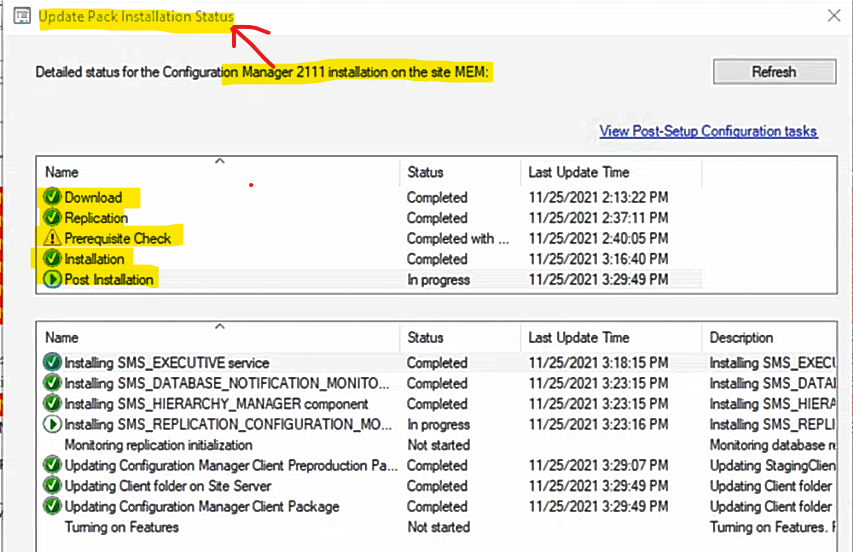Sort upper list by Name column

pyautogui.click(x=218, y=172)
